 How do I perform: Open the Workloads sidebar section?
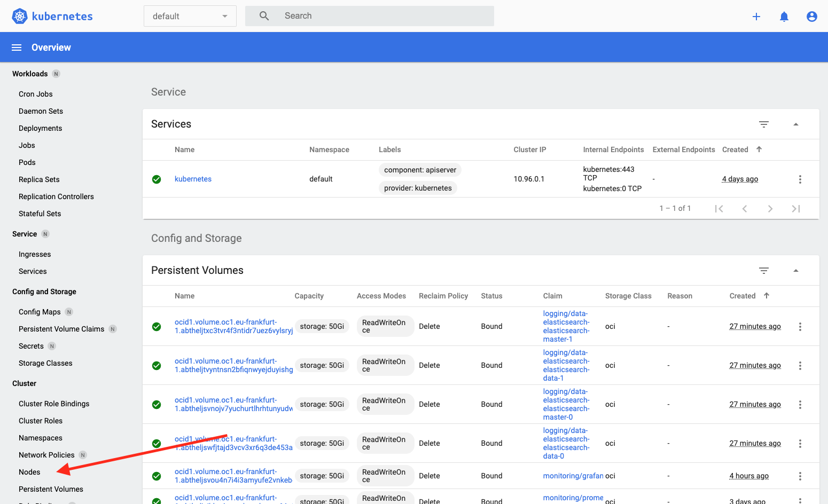[30, 74]
